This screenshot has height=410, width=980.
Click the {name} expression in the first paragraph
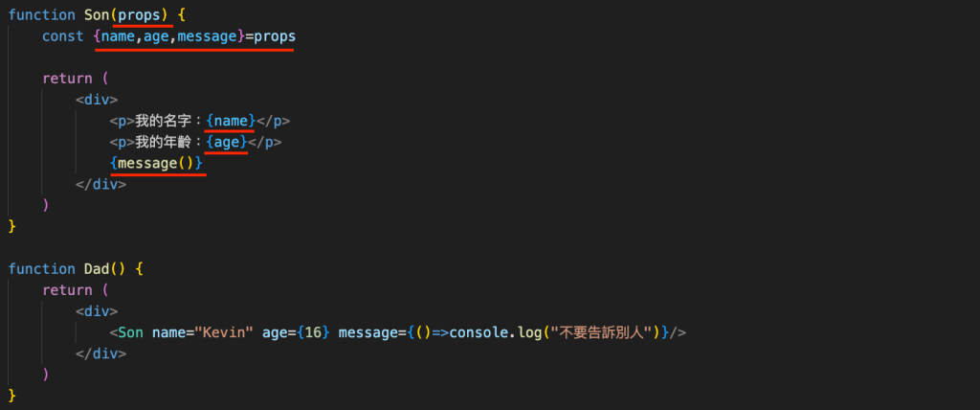[231, 121]
